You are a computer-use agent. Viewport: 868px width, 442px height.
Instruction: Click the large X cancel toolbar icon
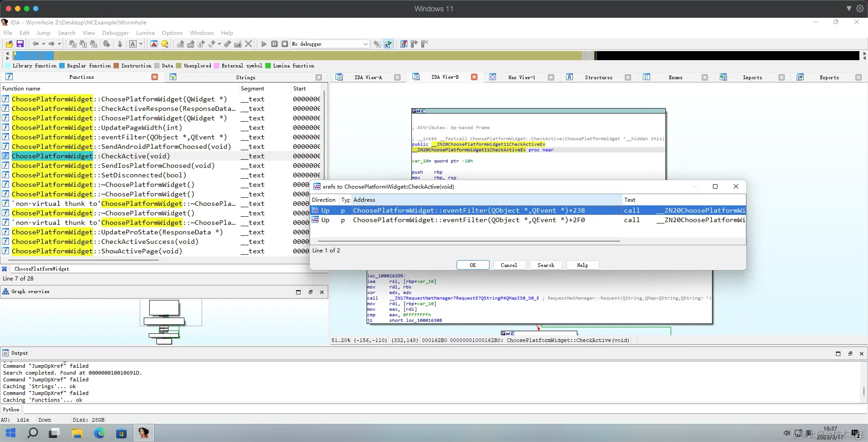point(248,44)
